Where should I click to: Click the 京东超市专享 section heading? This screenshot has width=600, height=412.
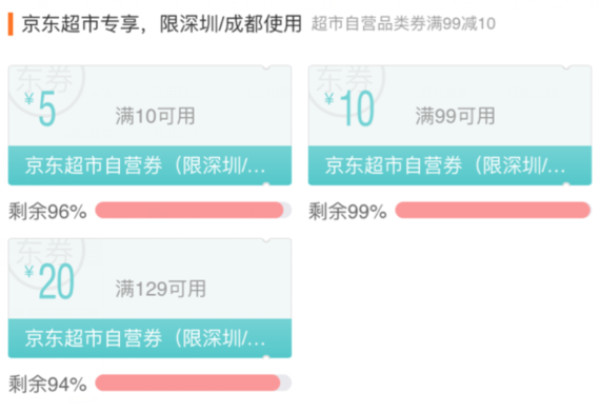(x=80, y=24)
